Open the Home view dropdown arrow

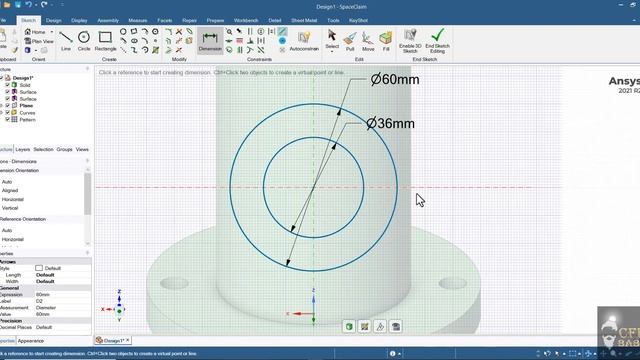pos(52,32)
